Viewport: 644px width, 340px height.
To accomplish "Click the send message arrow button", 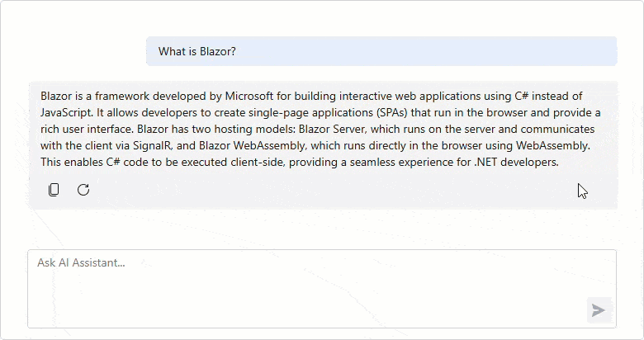I will (x=599, y=310).
